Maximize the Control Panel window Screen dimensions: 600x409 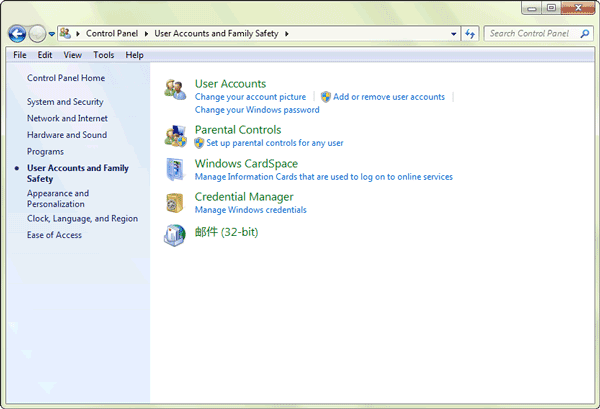point(551,8)
